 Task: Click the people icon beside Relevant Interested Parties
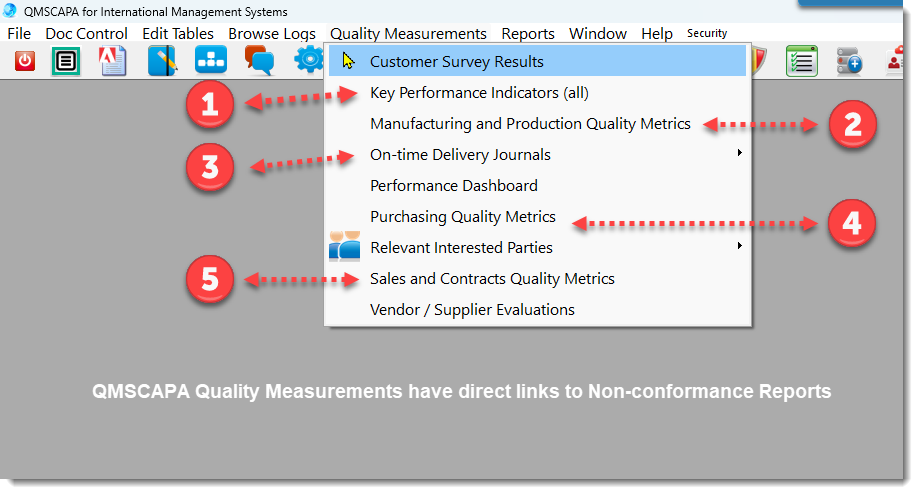(x=344, y=246)
